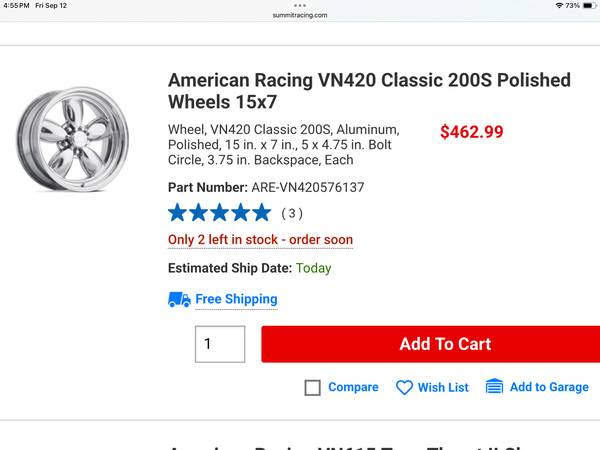Click the 'Only 2 left in stock' notice

(260, 240)
